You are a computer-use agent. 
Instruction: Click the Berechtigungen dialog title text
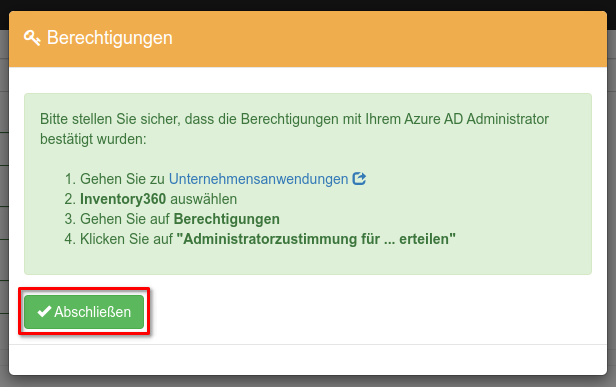[x=110, y=38]
